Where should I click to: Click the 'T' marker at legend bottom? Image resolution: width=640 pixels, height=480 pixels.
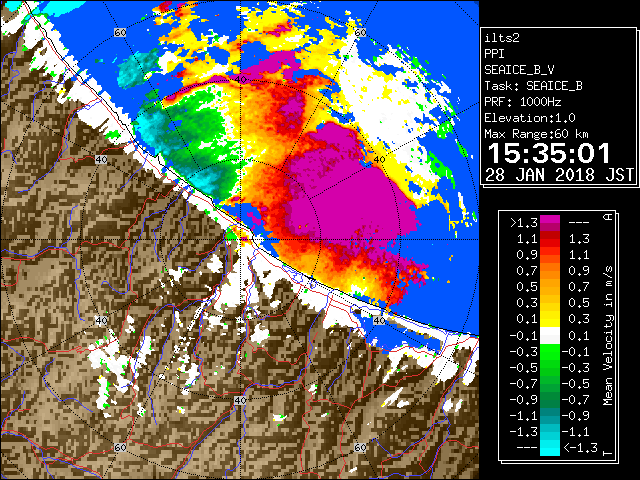[x=608, y=453]
